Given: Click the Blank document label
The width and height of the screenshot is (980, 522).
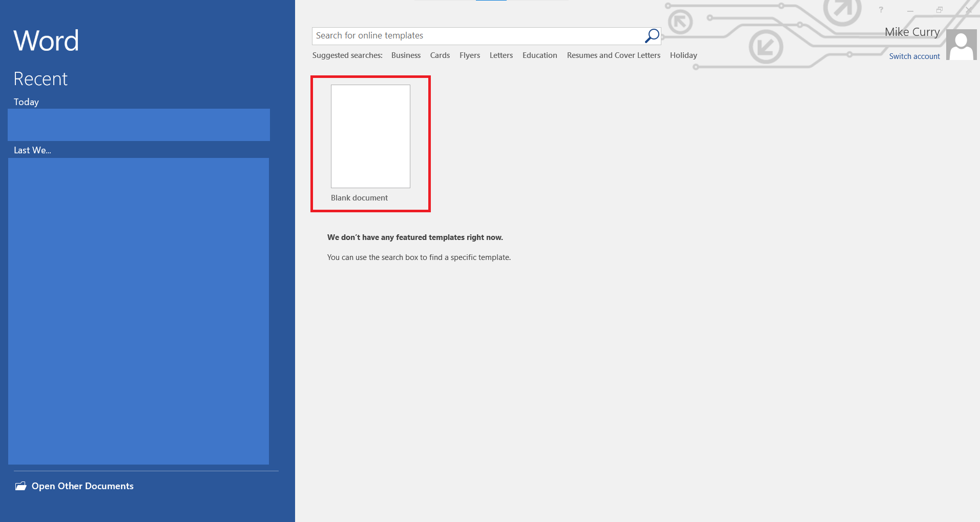Looking at the screenshot, I should 359,198.
